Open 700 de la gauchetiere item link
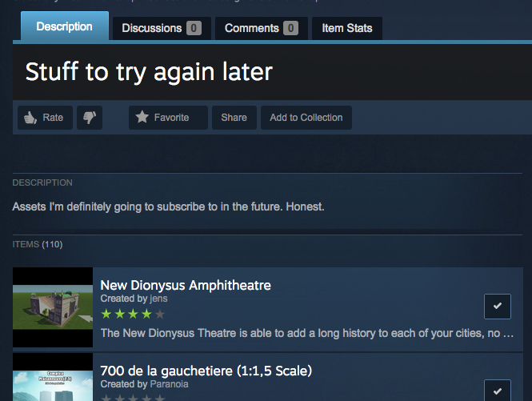Image resolution: width=532 pixels, height=401 pixels. click(206, 371)
